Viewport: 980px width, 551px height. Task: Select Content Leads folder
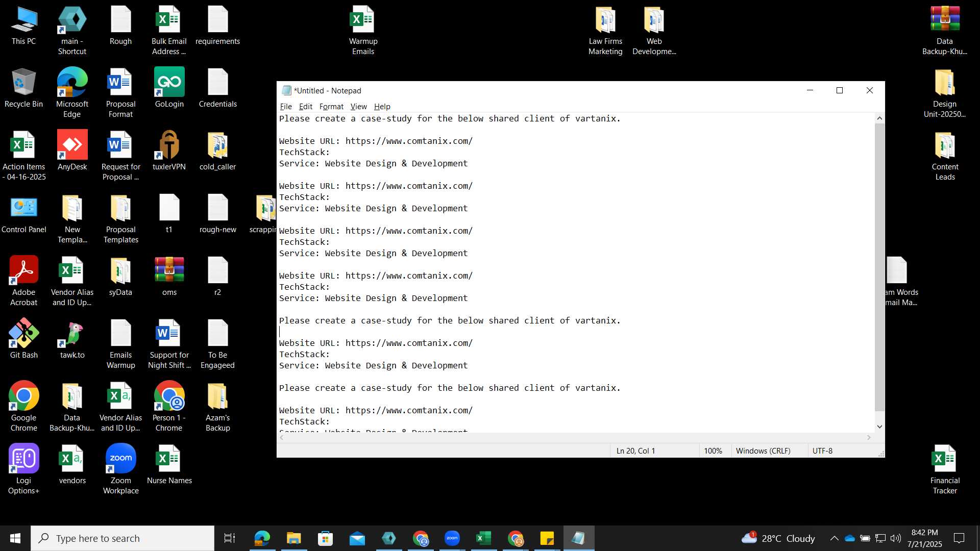click(x=945, y=156)
